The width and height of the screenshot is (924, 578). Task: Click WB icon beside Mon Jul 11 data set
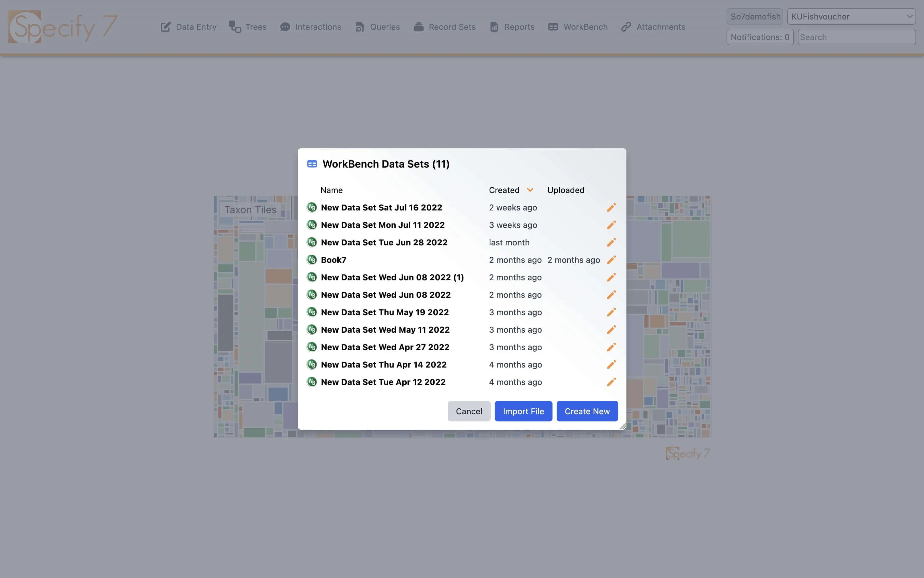pos(312,225)
